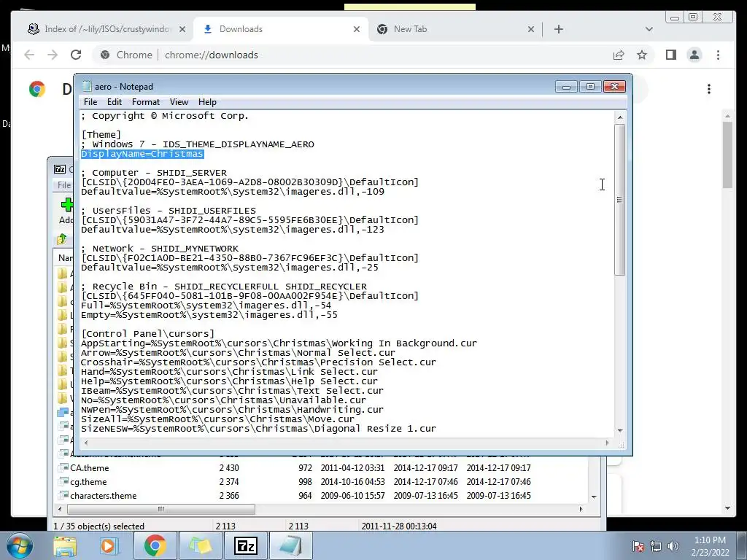
Task: Click the Copyright Microsoft Corp. line
Action: 165,116
